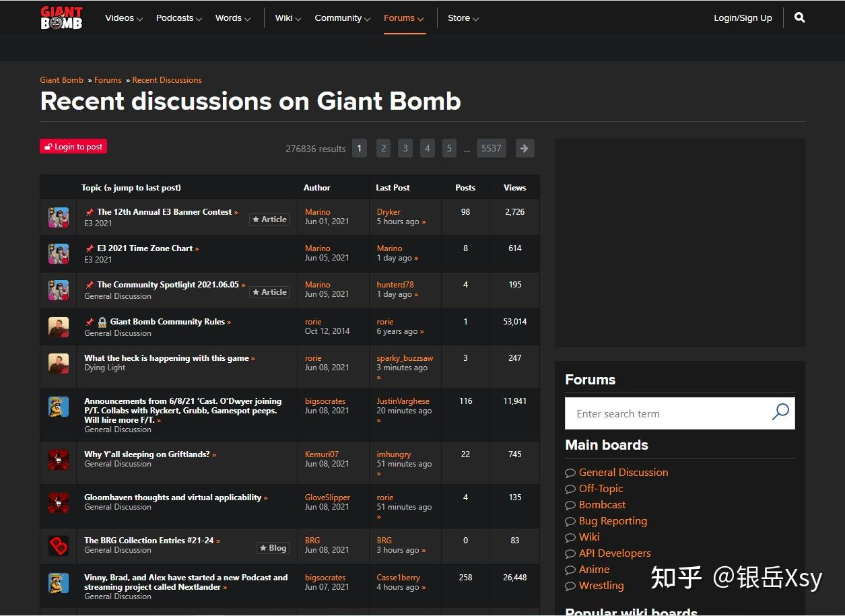
Task: Go to next page arrow in pagination
Action: [x=525, y=148]
